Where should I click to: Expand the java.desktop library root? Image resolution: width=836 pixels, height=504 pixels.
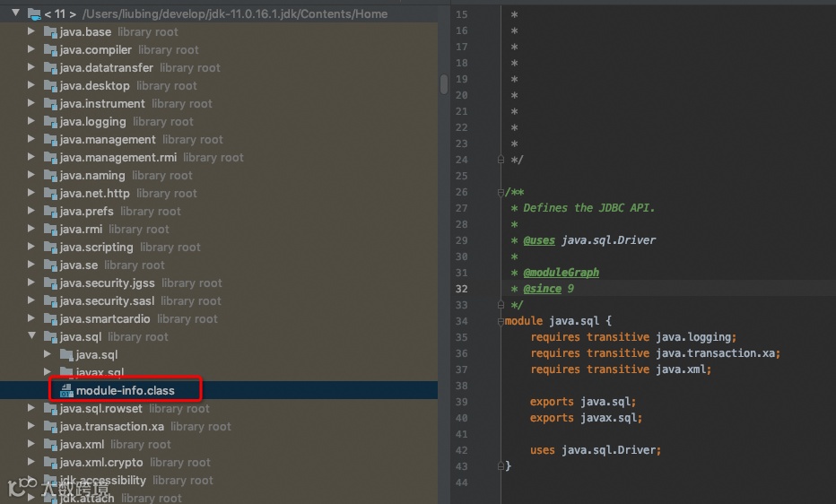31,85
